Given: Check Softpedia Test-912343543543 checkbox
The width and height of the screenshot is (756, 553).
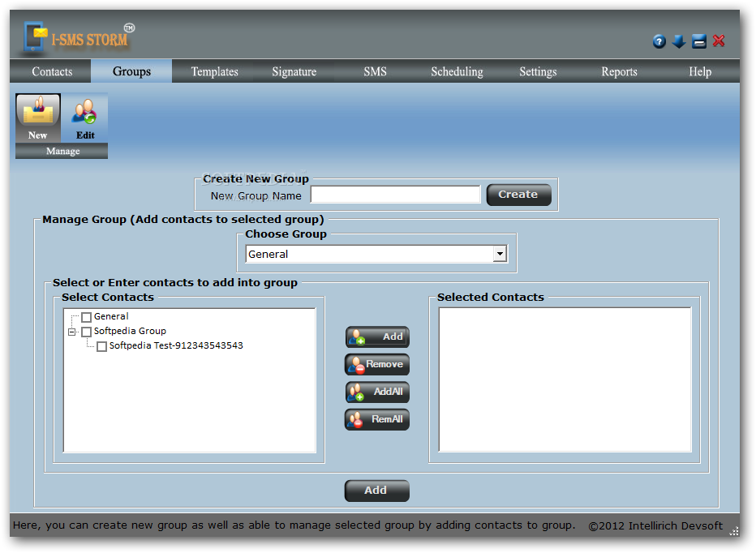Looking at the screenshot, I should point(101,347).
